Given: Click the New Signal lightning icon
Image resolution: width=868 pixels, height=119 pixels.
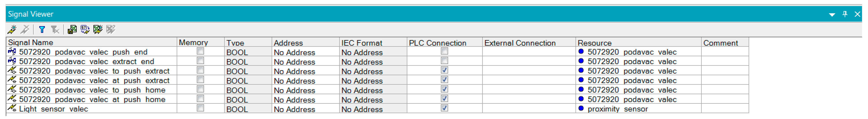Looking at the screenshot, I should click(x=12, y=30).
